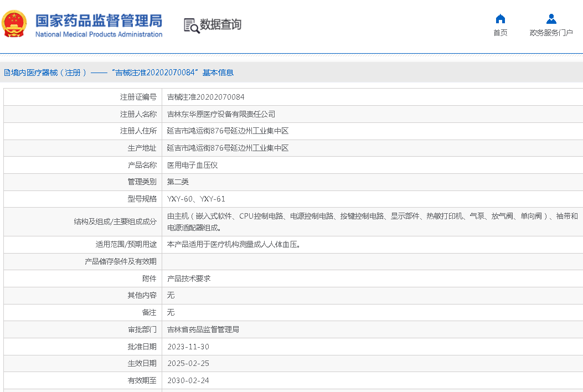Click 注册人住所 address value
The height and width of the screenshot is (392, 583).
228,131
